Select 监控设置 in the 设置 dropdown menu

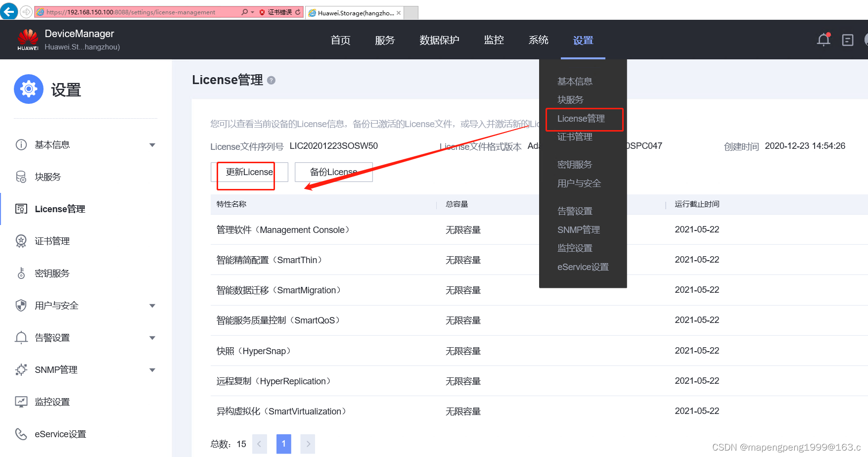[575, 248]
